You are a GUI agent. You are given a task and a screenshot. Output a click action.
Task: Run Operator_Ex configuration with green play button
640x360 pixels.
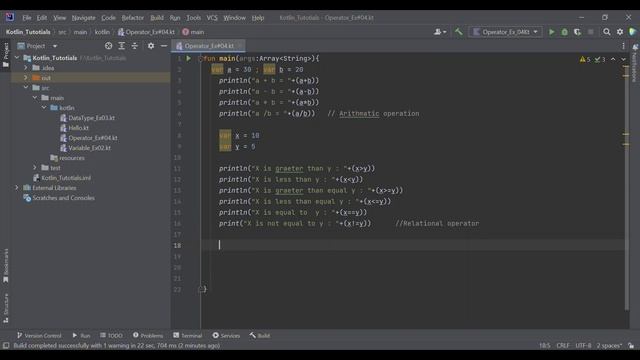[551, 32]
